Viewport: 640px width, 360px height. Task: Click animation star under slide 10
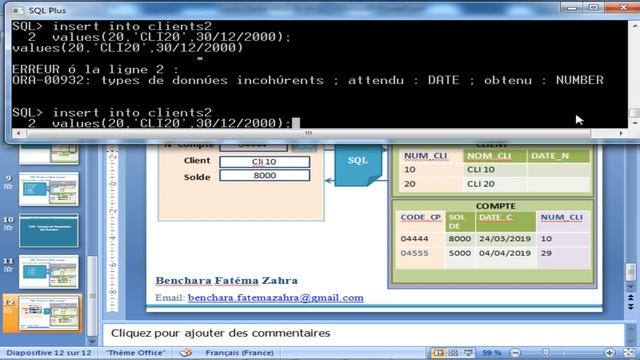pos(8,228)
